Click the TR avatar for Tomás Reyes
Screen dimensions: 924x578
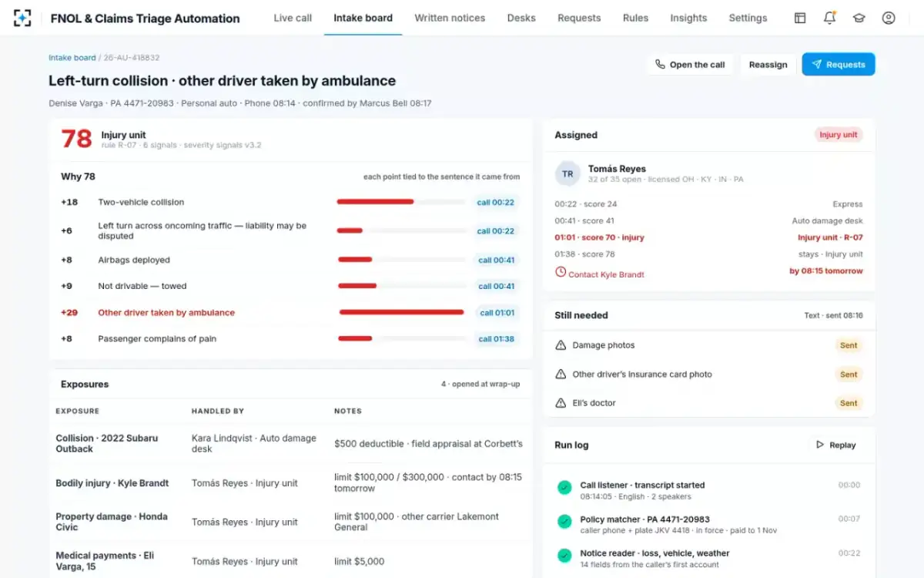point(567,174)
